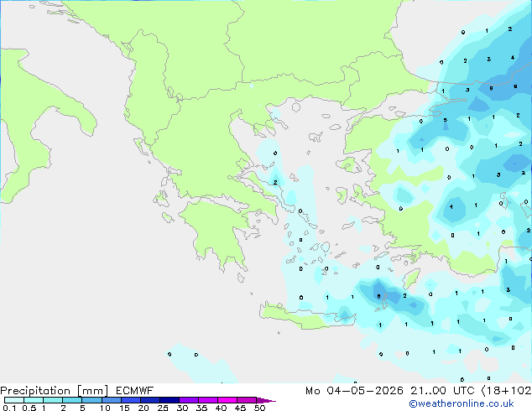Click the '(18+102' forecast run text
This screenshot has height=411, width=532.
click(506, 391)
